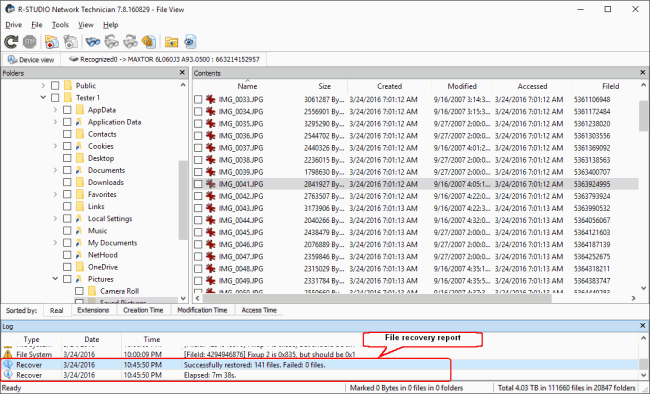This screenshot has height=394, width=650.
Task: Collapse the Pictures folder node
Action: pyautogui.click(x=55, y=279)
